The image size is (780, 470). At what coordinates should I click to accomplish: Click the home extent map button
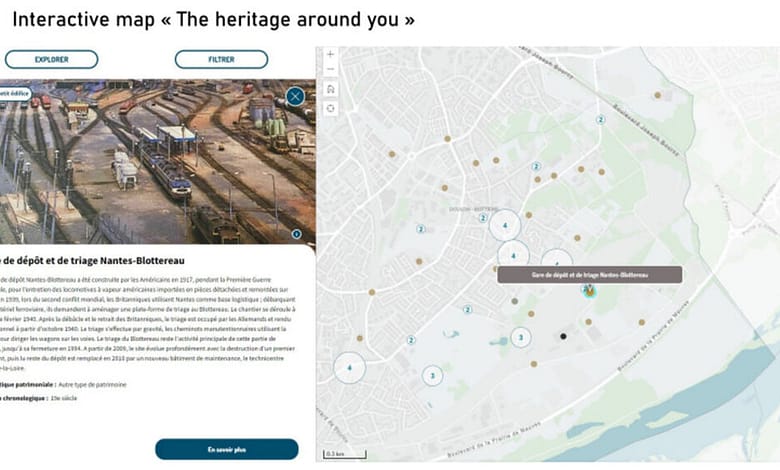coord(330,88)
